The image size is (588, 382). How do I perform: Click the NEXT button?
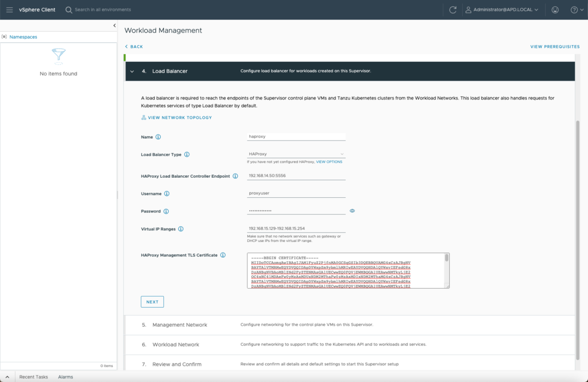click(152, 302)
